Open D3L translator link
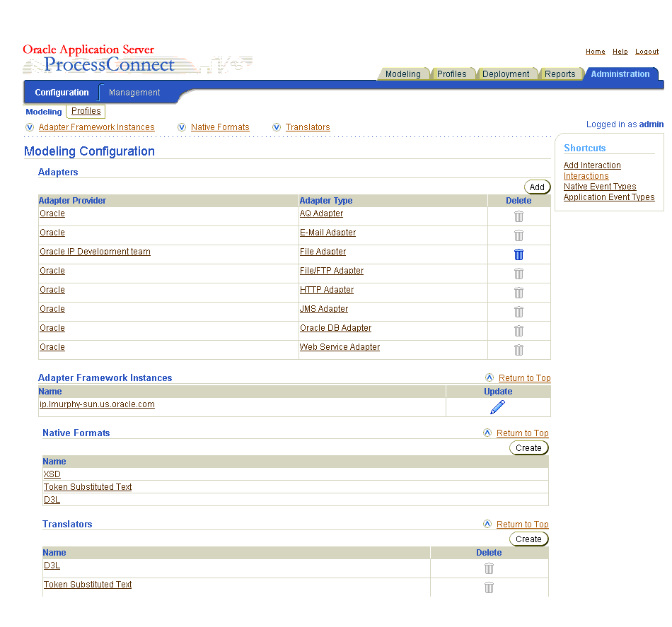The image size is (672, 627). [x=52, y=566]
